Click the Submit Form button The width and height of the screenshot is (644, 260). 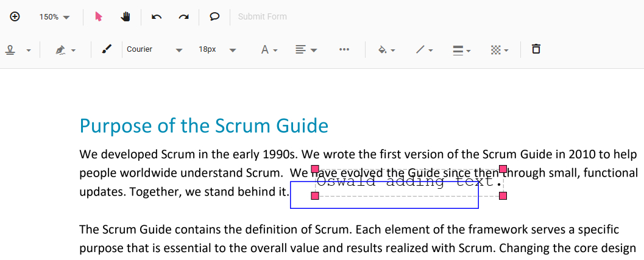pos(262,16)
